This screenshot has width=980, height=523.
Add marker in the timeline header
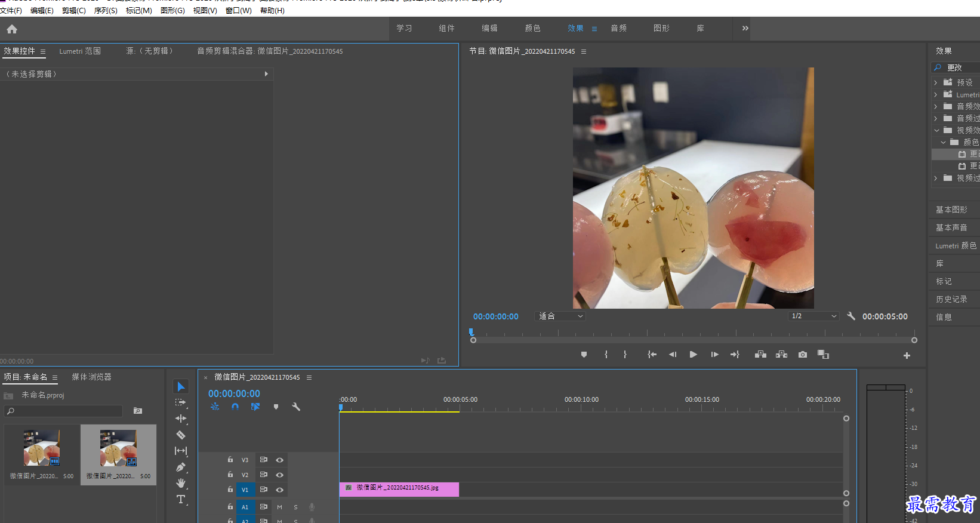276,407
